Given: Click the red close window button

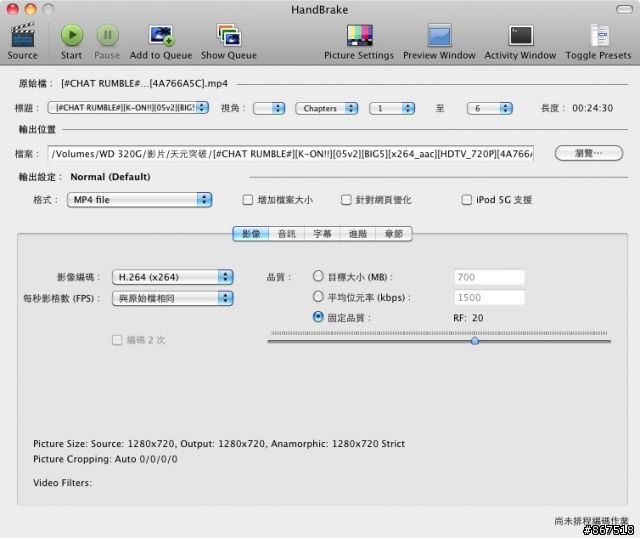Looking at the screenshot, I should 13,9.
